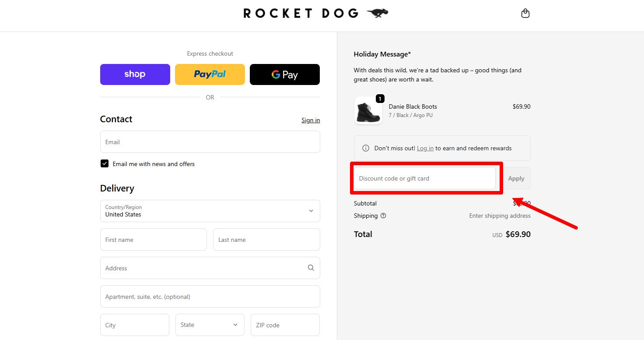Viewport: 644px width, 340px height.
Task: Click the Log in rewards link
Action: [425, 148]
